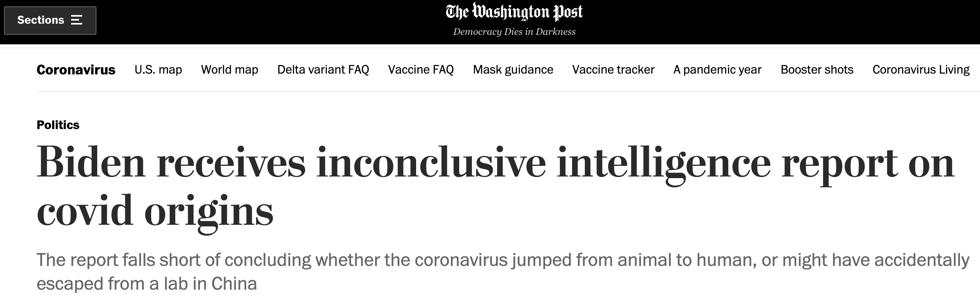
Task: Open A pandemic year section
Action: [717, 70]
